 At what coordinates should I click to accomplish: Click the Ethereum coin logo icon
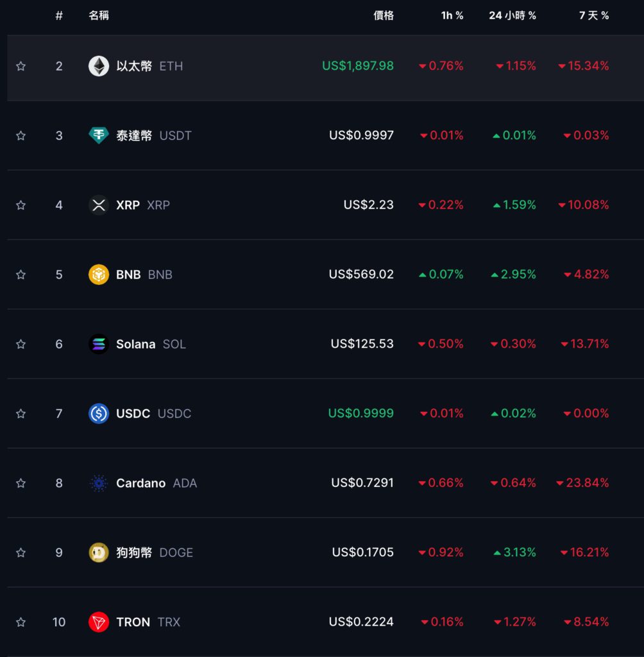coord(99,66)
